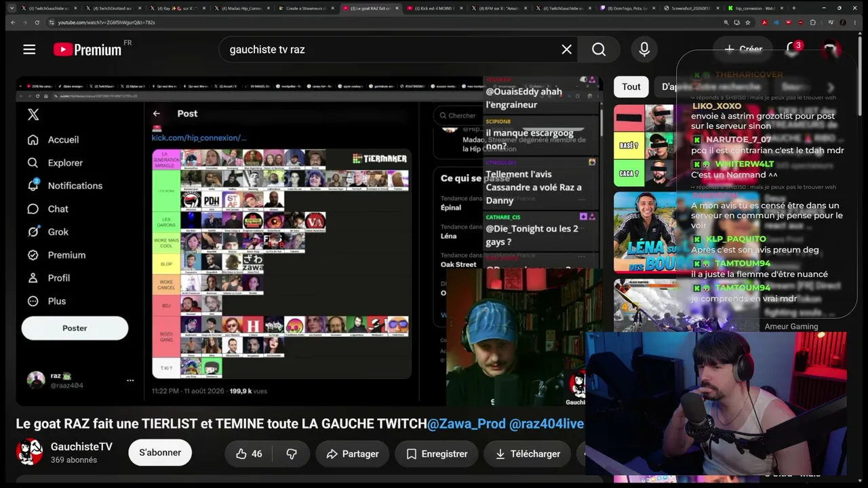868x488 pixels.
Task: Close the Madao Hip_Conne tab
Action: (x=269, y=8)
